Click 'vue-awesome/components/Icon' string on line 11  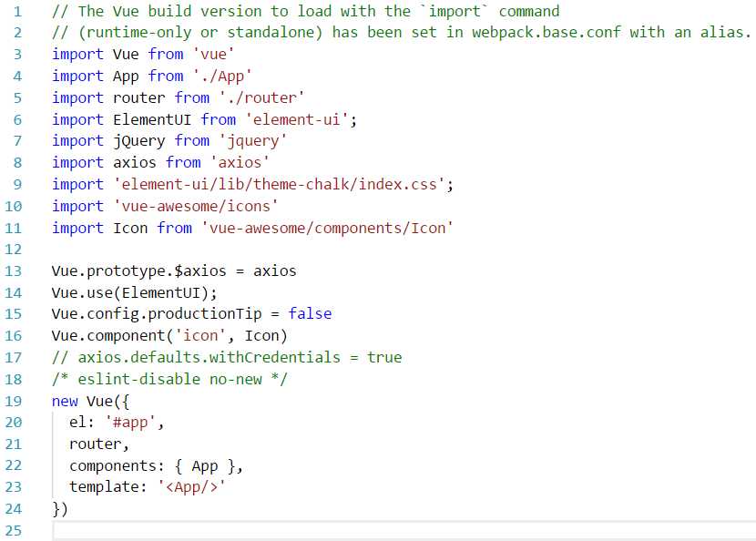coord(327,228)
